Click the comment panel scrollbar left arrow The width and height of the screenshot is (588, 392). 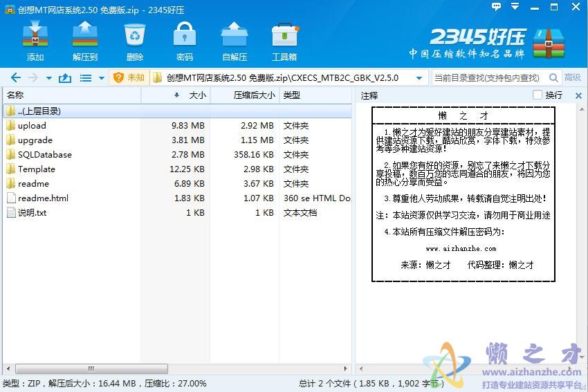(360, 368)
